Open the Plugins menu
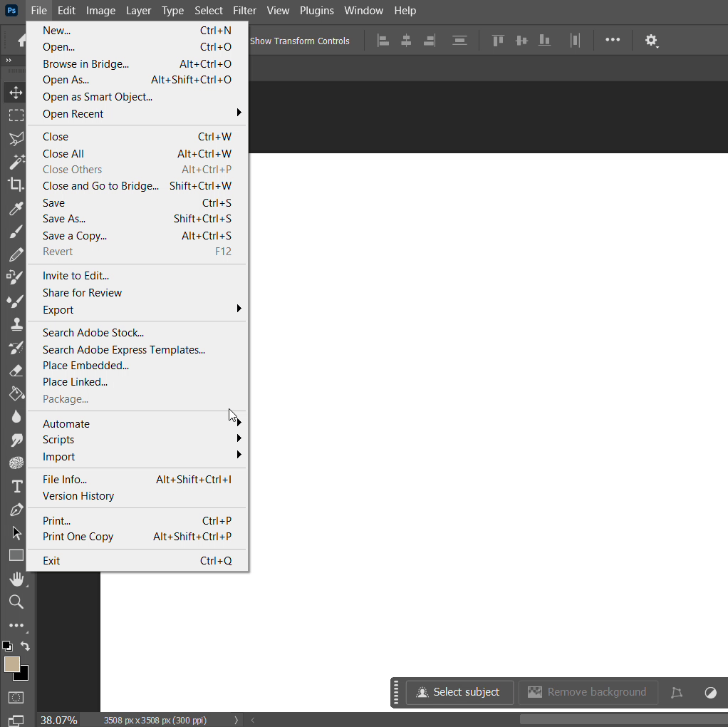This screenshot has width=728, height=727. pos(317,10)
